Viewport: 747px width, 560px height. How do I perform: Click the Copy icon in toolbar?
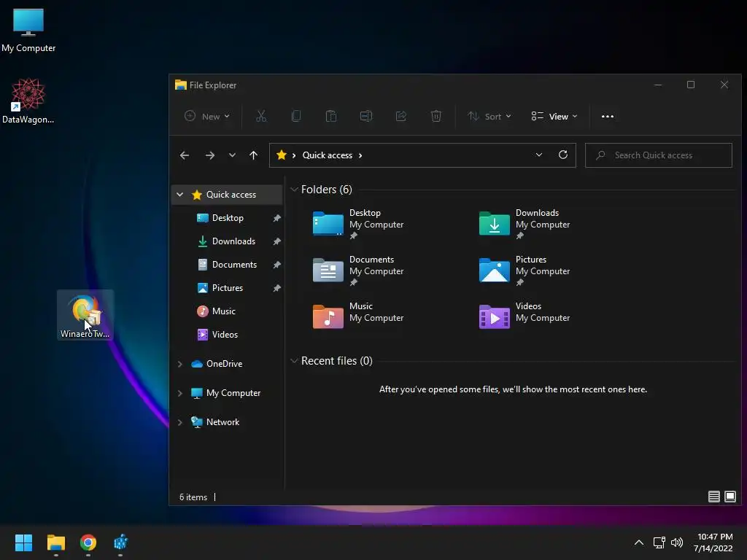pyautogui.click(x=296, y=116)
